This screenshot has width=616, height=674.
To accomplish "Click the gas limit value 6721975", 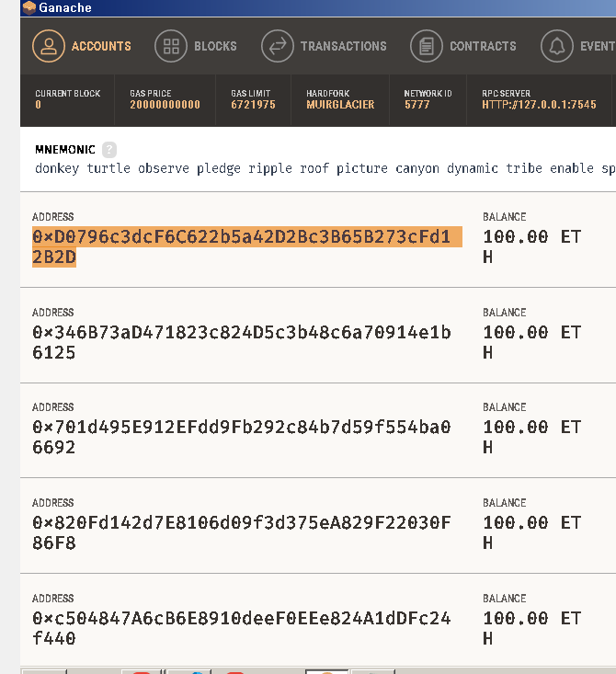I will point(253,105).
